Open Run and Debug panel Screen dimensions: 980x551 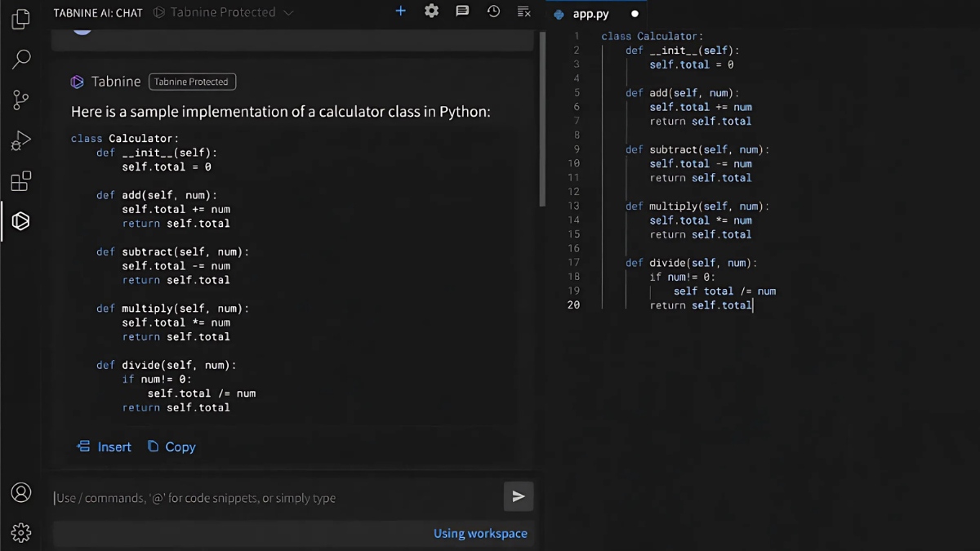pos(20,140)
